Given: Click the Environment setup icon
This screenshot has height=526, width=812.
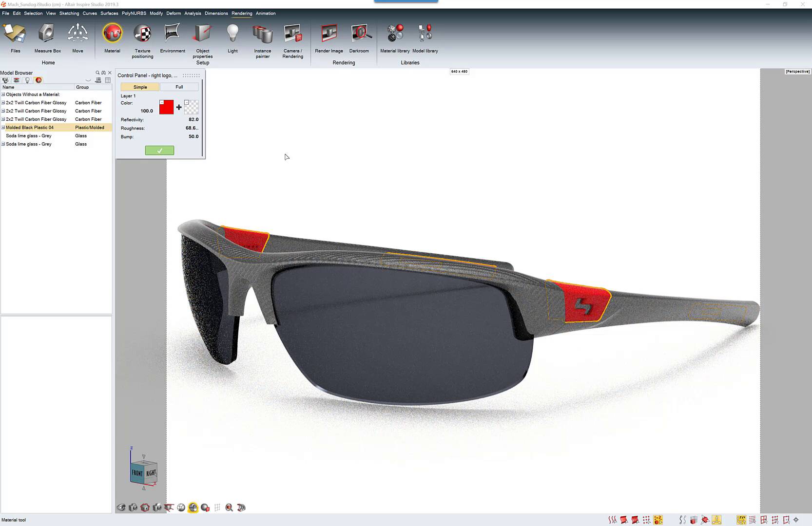Looking at the screenshot, I should tap(173, 34).
